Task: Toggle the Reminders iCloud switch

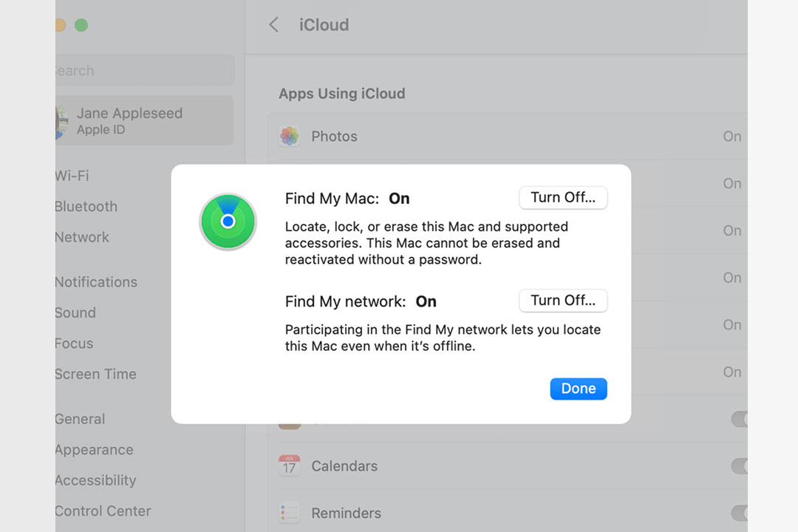Action: [x=740, y=513]
